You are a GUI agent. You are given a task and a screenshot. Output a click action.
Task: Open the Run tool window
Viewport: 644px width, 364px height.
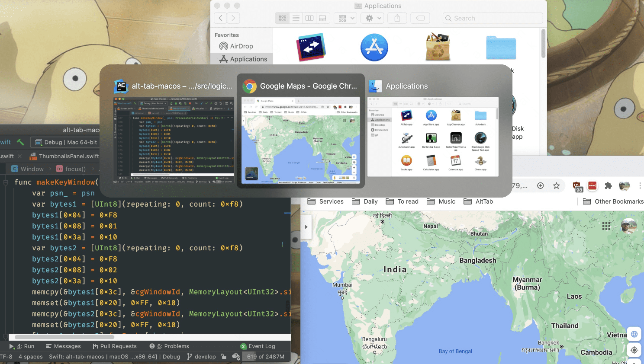click(x=22, y=346)
